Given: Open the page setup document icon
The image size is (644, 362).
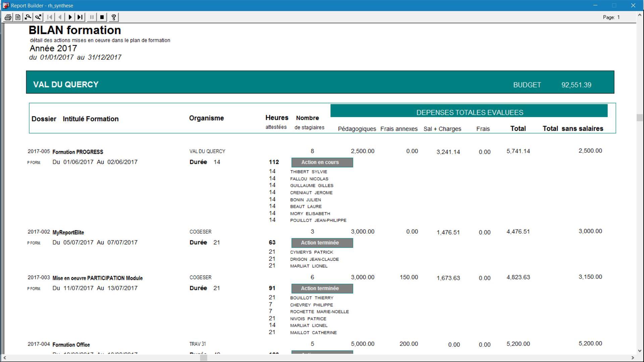Looking at the screenshot, I should click(x=18, y=17).
